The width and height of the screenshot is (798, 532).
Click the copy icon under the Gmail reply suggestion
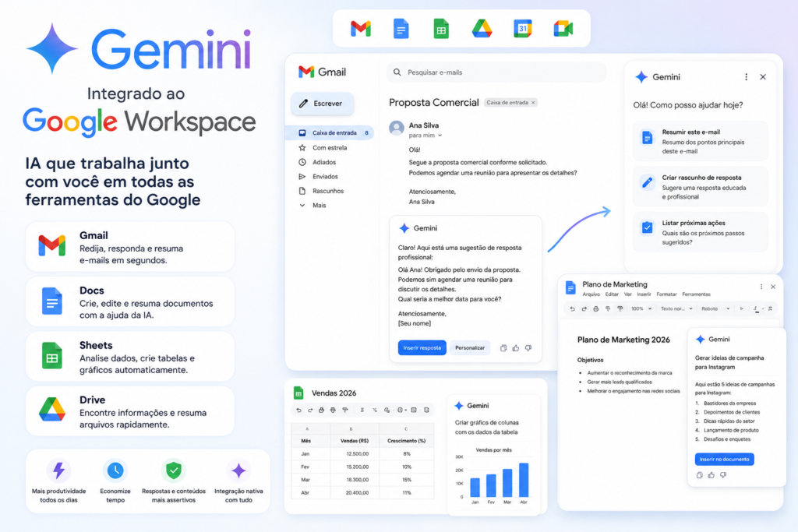[x=503, y=348]
